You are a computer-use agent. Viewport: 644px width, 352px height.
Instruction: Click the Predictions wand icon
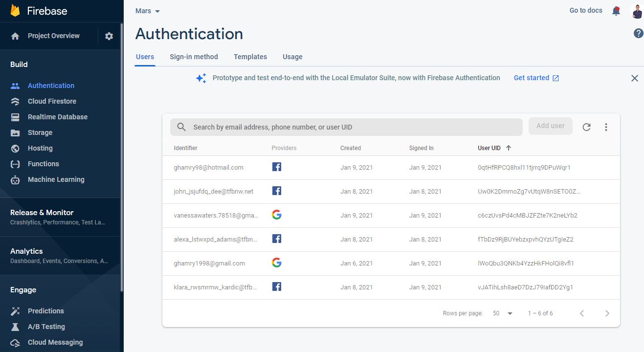click(15, 311)
